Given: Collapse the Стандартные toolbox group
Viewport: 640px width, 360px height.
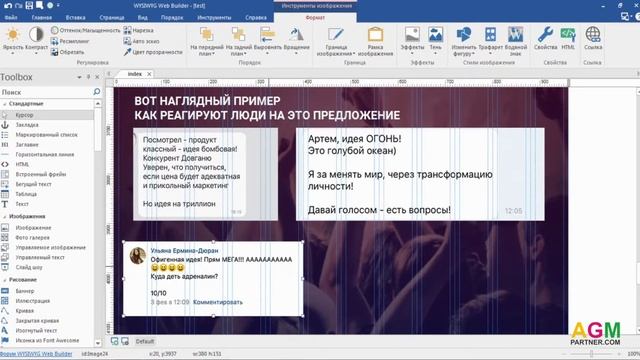Looking at the screenshot, I should [x=5, y=104].
